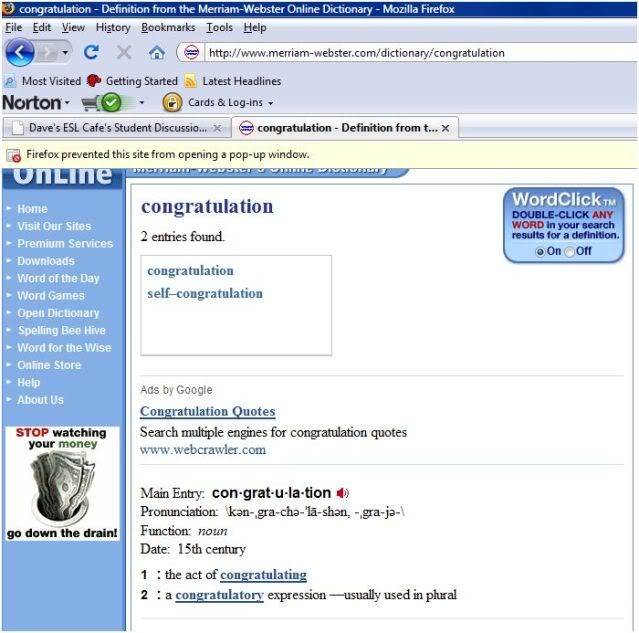This screenshot has height=633, width=639.
Task: Open the Norton logo dropdown menu
Action: (x=36, y=102)
